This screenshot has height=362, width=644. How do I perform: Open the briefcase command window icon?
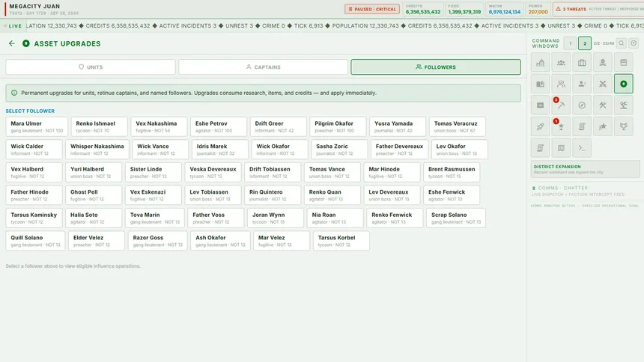(582, 63)
